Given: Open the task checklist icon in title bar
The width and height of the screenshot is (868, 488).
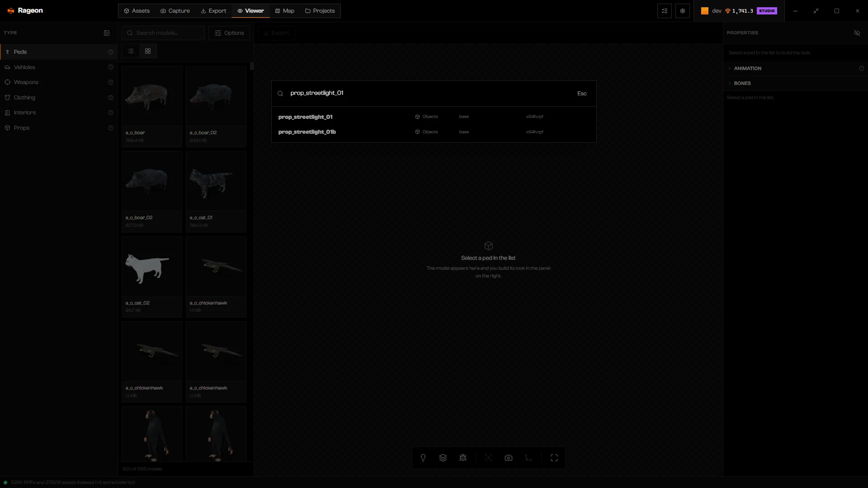Looking at the screenshot, I should pyautogui.click(x=665, y=11).
